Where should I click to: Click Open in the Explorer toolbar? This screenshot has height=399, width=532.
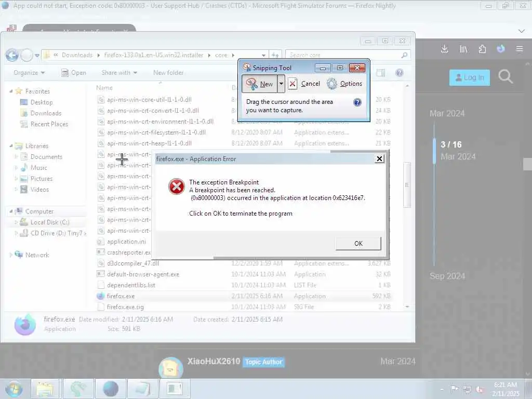point(74,73)
